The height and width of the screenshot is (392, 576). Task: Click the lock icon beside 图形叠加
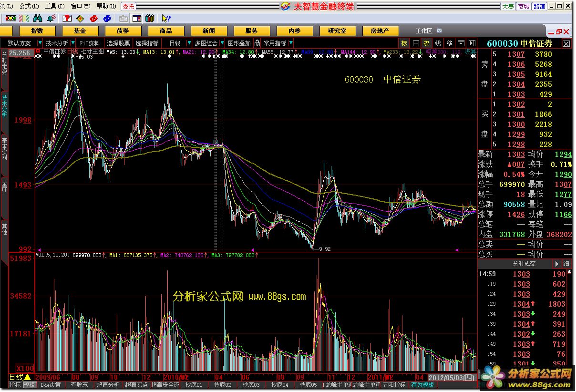(x=257, y=43)
